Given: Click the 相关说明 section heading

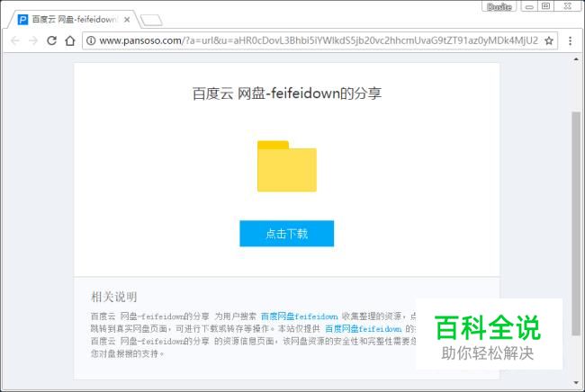Looking at the screenshot, I should click(114, 297).
